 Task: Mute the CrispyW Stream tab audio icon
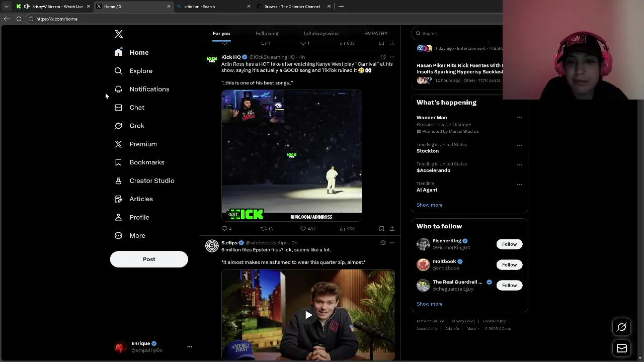tap(27, 7)
